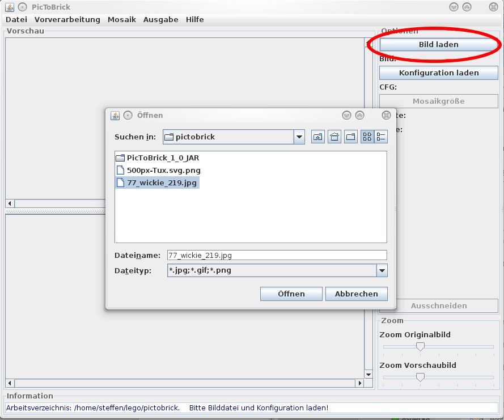Click the Konfiguration laden button

click(439, 73)
